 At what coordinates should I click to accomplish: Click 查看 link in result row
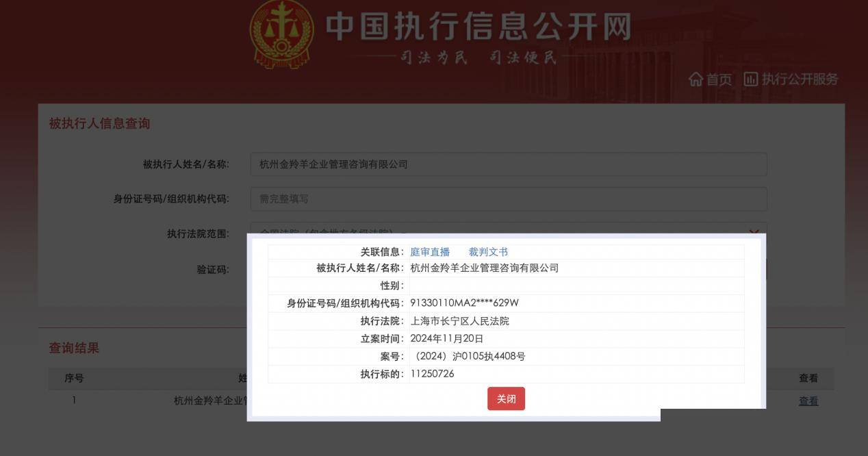pyautogui.click(x=808, y=401)
